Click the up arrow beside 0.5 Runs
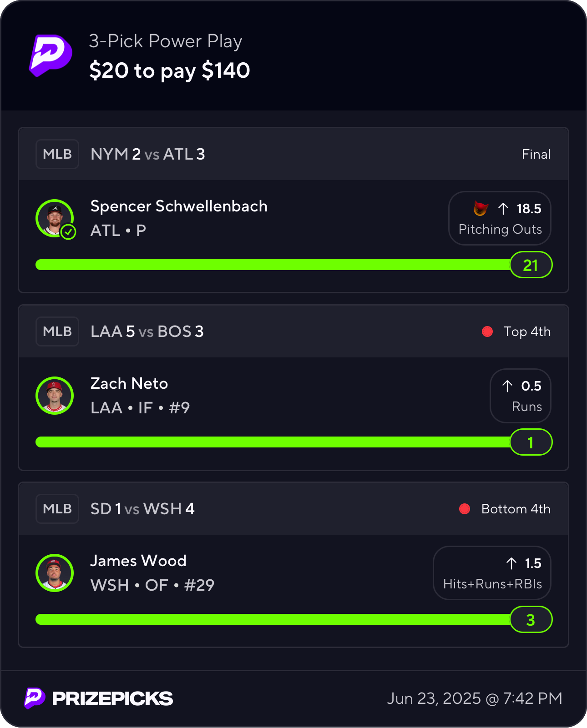The height and width of the screenshot is (728, 587). point(507,386)
